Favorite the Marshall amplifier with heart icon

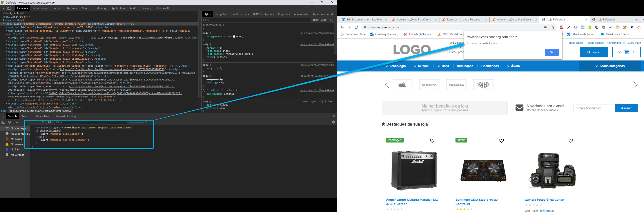[432, 141]
